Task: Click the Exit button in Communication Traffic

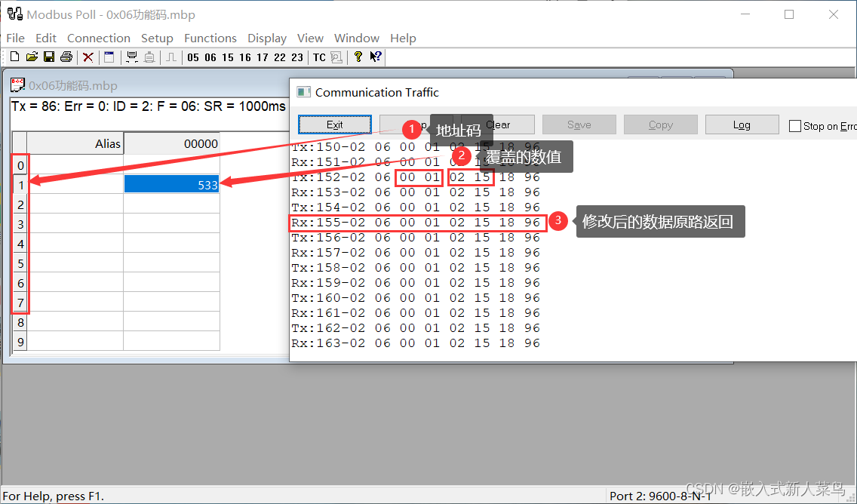Action: [334, 124]
